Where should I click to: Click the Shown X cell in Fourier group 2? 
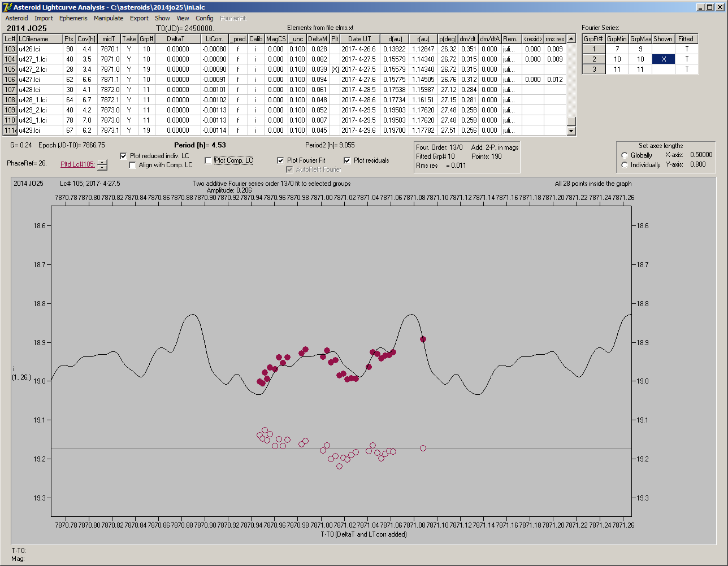click(x=663, y=59)
